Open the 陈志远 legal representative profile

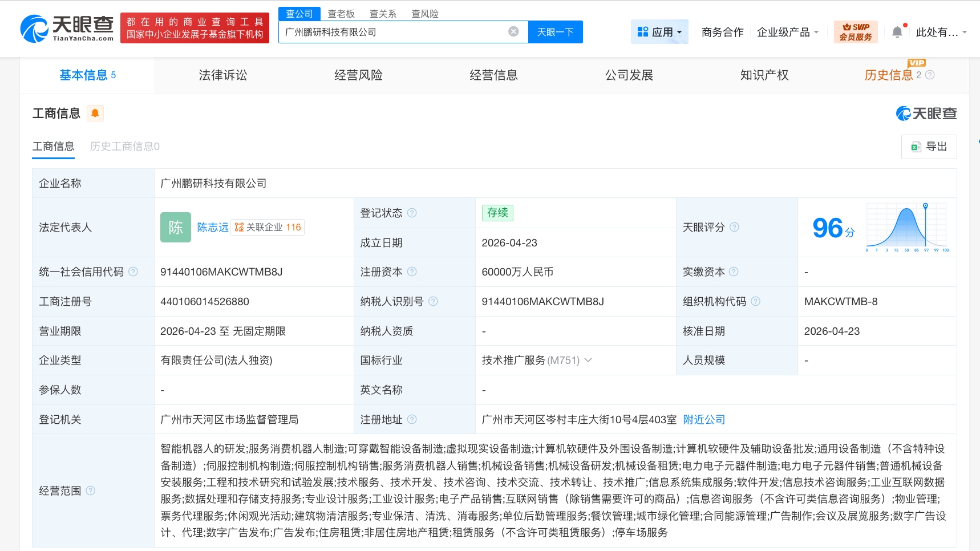pyautogui.click(x=212, y=227)
